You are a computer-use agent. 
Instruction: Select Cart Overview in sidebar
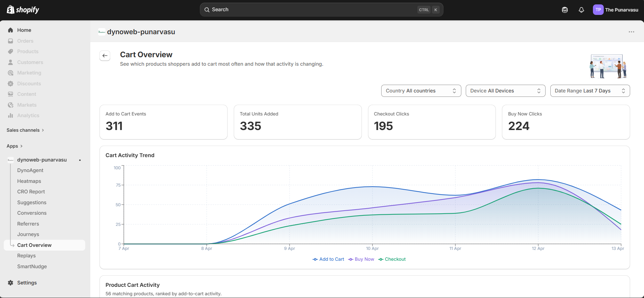coord(44,245)
